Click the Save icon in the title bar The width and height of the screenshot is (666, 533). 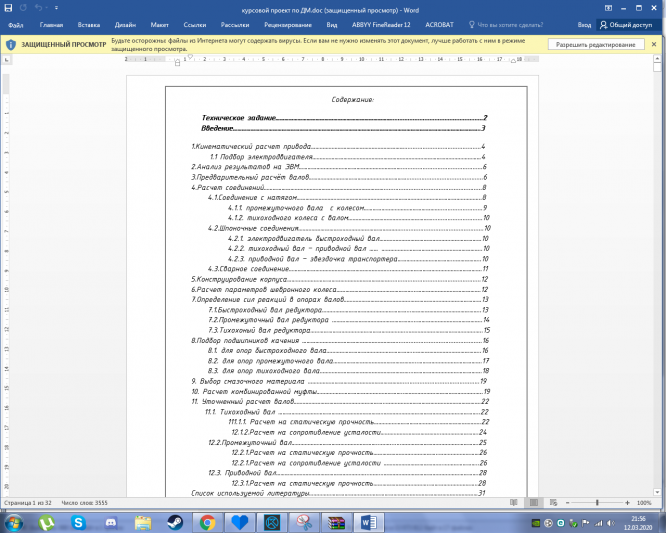coord(8,8)
